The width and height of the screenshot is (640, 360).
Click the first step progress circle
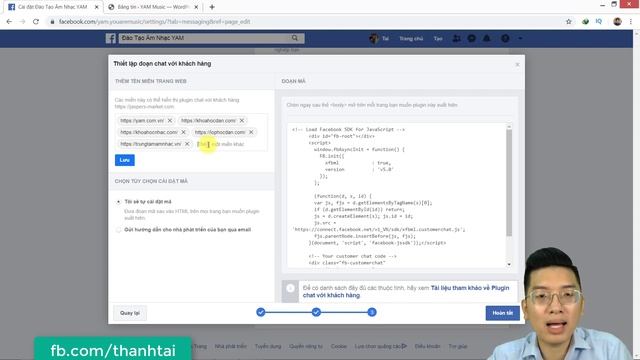click(x=261, y=312)
